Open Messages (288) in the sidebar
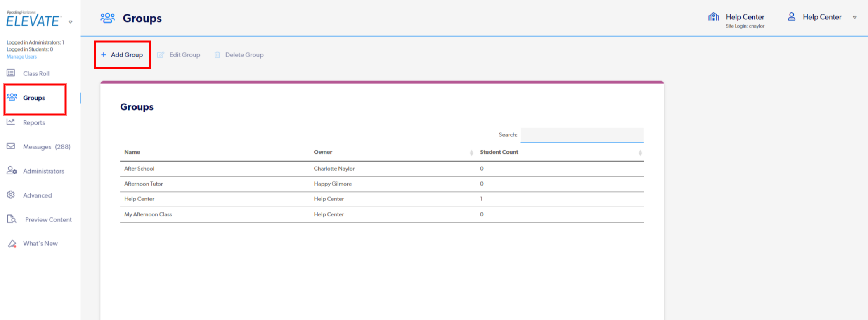The width and height of the screenshot is (868, 320). (47, 147)
